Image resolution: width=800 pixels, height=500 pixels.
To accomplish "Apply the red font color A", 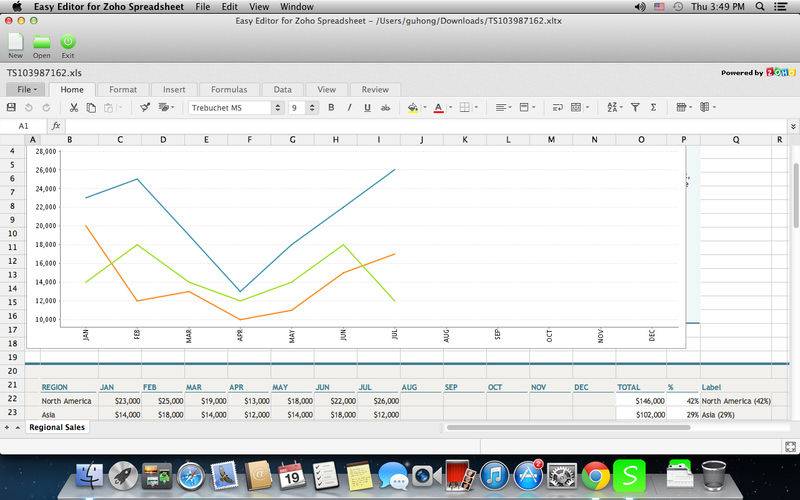I will (x=438, y=108).
